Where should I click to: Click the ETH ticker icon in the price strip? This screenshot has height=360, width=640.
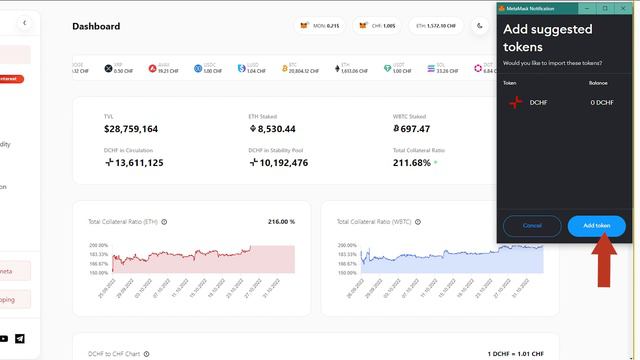[x=337, y=68]
